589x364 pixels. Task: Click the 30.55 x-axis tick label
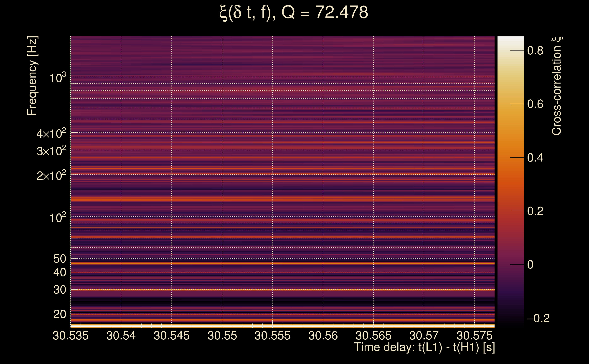click(222, 336)
